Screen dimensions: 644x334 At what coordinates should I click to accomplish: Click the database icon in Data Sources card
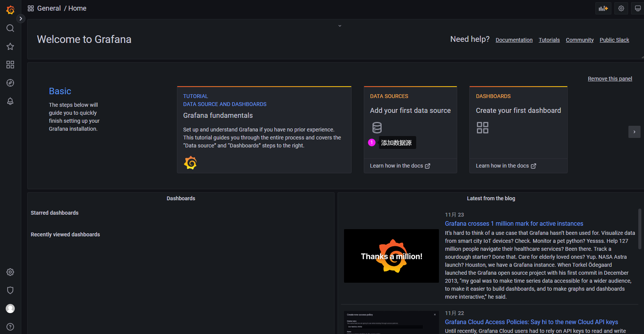point(377,128)
